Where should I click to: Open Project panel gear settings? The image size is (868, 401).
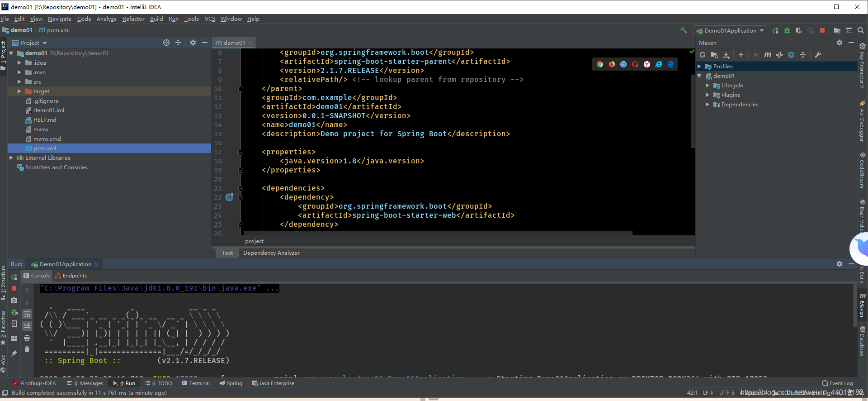[193, 43]
